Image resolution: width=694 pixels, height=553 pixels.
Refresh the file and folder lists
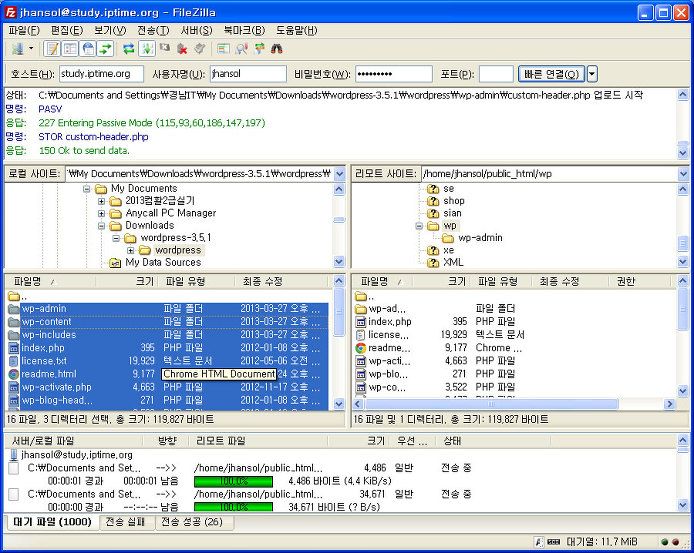(x=128, y=49)
